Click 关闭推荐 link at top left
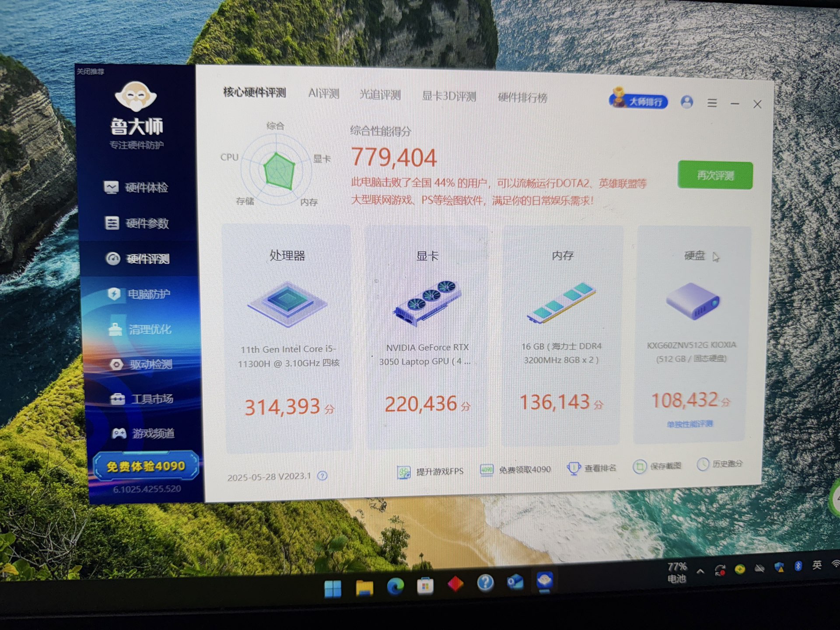Viewport: 840px width, 630px height. [x=90, y=71]
